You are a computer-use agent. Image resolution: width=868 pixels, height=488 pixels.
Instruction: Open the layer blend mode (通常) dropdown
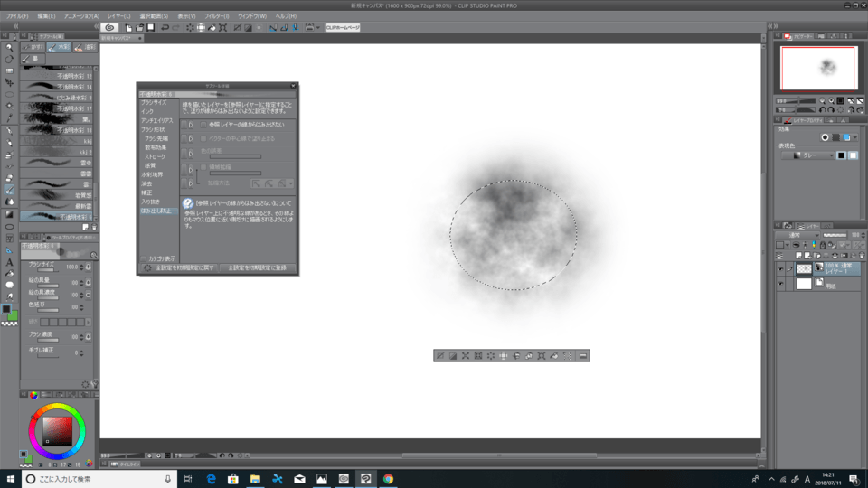[797, 235]
